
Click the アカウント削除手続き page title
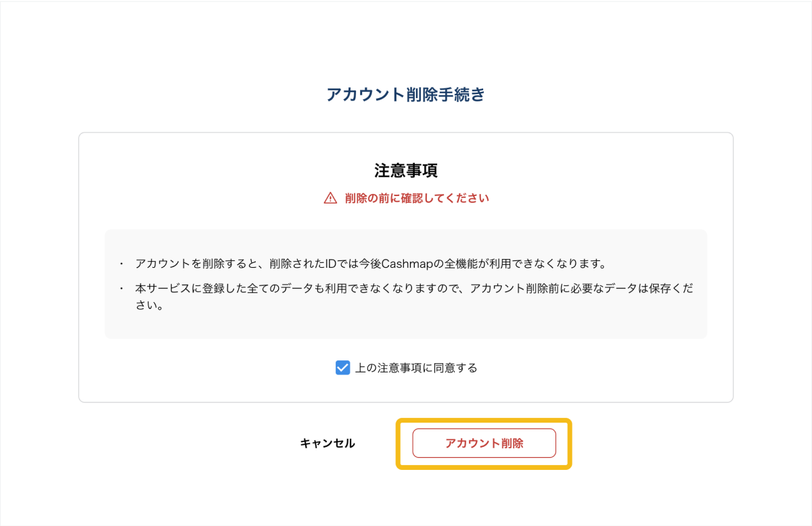point(406,95)
